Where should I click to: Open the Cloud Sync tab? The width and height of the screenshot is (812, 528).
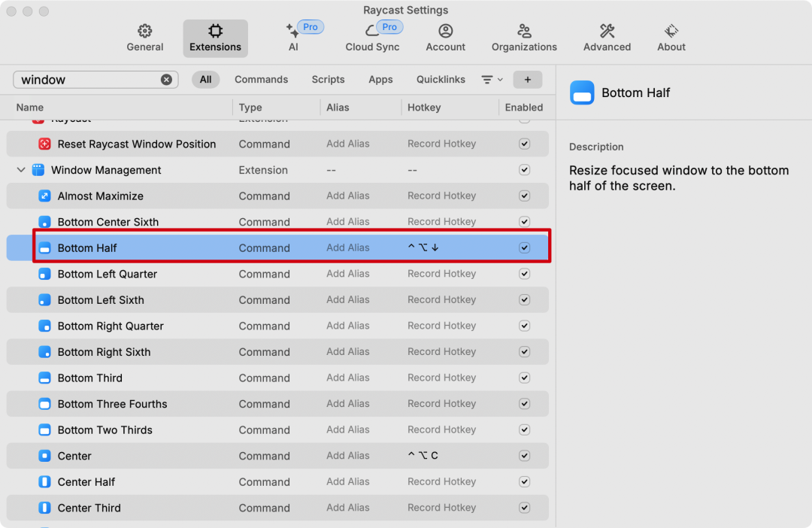[x=372, y=38]
